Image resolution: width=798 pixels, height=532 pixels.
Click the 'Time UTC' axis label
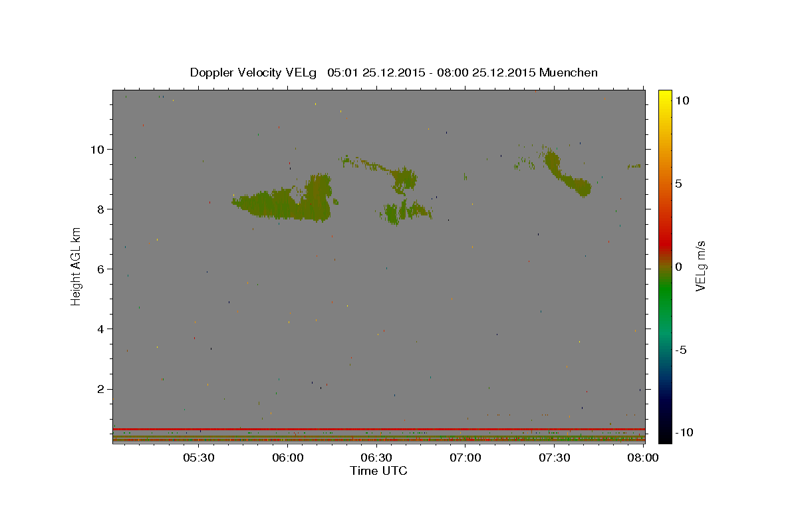coord(378,471)
